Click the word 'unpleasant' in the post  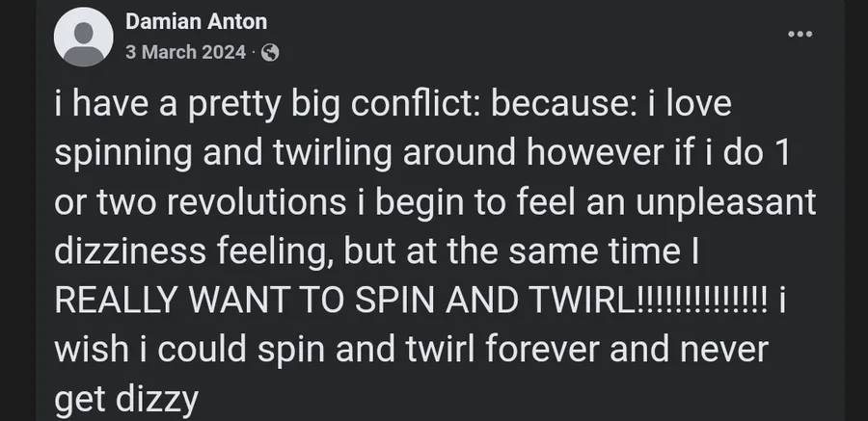point(725,203)
